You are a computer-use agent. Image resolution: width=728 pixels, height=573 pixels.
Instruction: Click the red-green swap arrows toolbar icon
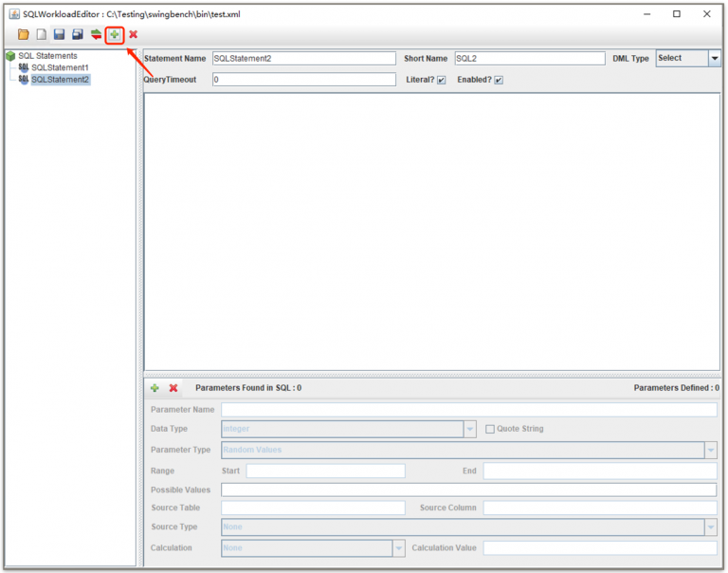(96, 34)
